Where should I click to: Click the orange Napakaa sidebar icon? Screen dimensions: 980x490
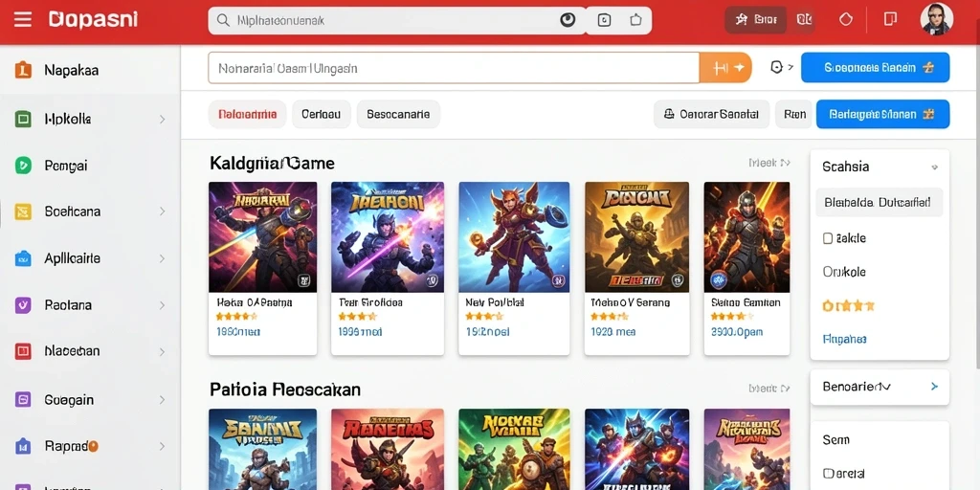point(23,70)
